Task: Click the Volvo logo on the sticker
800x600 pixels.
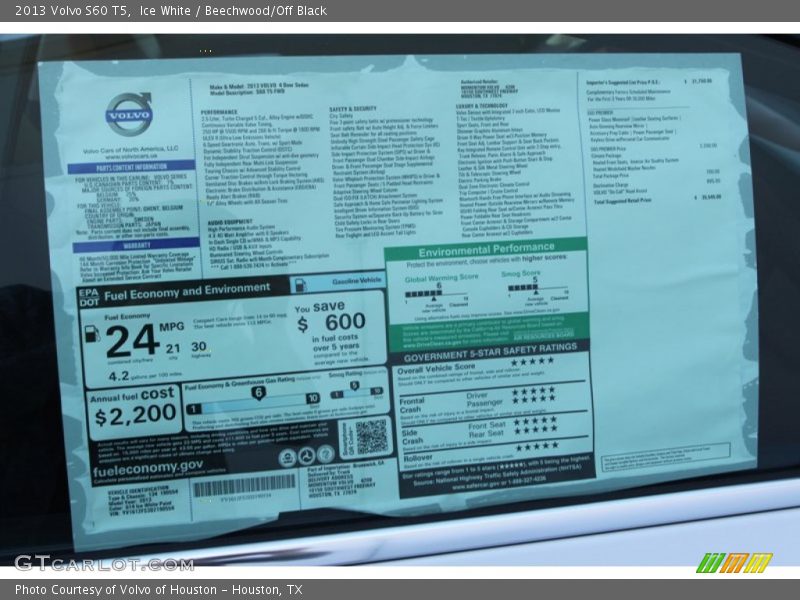Action: [129, 113]
